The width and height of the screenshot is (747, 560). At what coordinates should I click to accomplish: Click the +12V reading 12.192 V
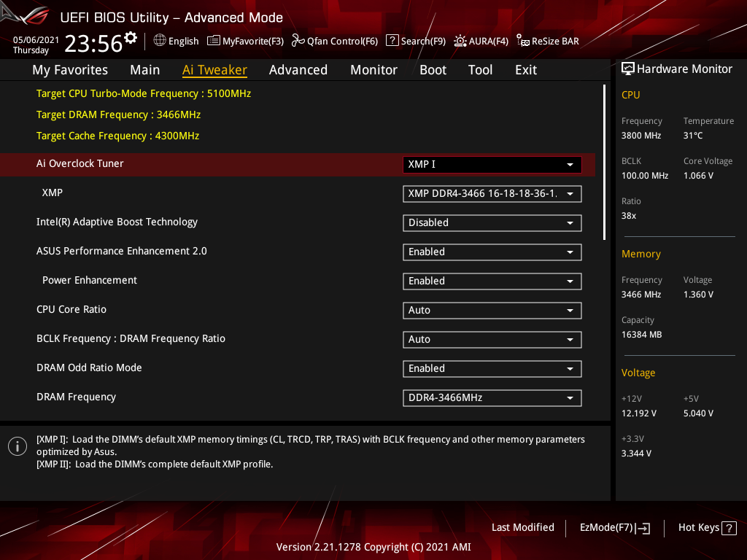coord(638,413)
